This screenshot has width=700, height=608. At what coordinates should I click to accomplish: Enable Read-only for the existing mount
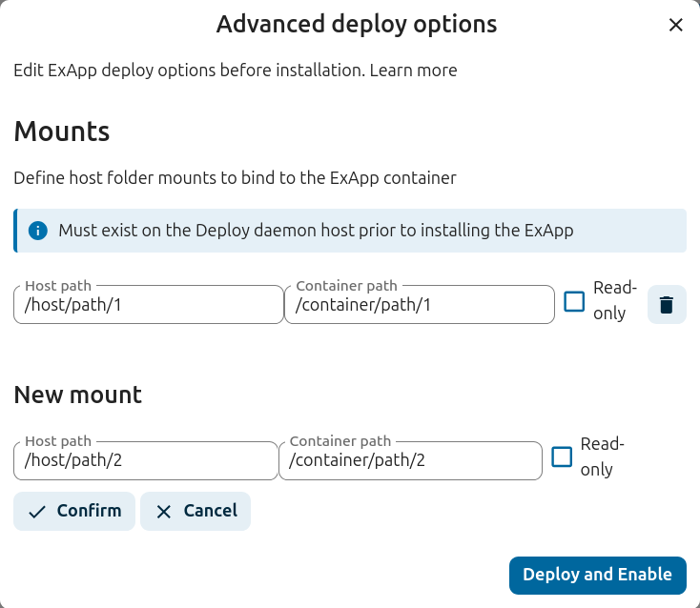click(574, 302)
